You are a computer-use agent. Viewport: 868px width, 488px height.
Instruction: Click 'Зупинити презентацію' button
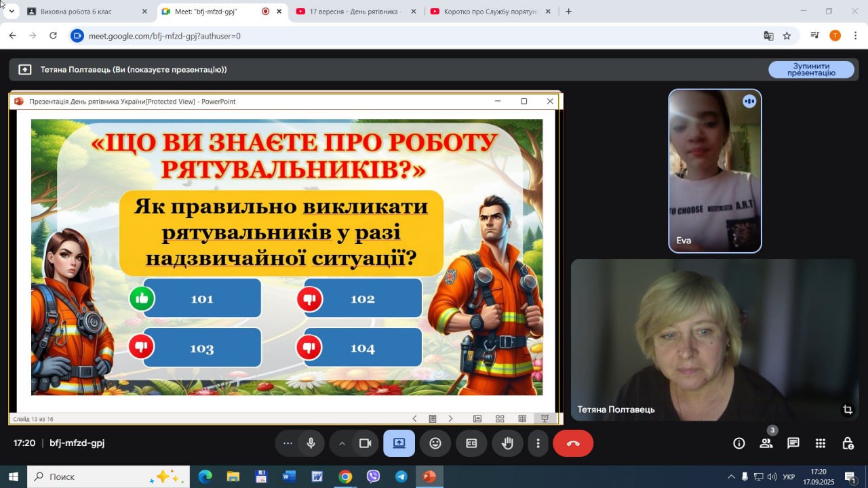point(811,69)
